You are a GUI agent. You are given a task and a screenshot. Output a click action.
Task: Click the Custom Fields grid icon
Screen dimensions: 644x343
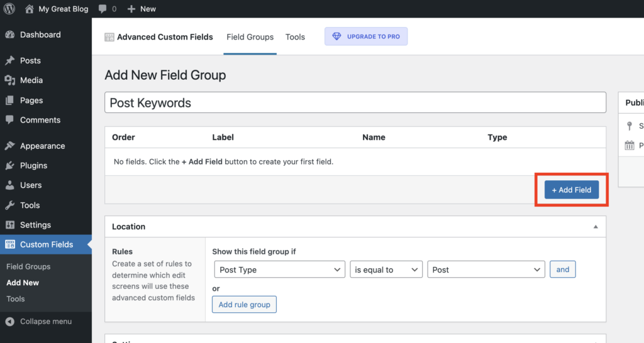[10, 244]
